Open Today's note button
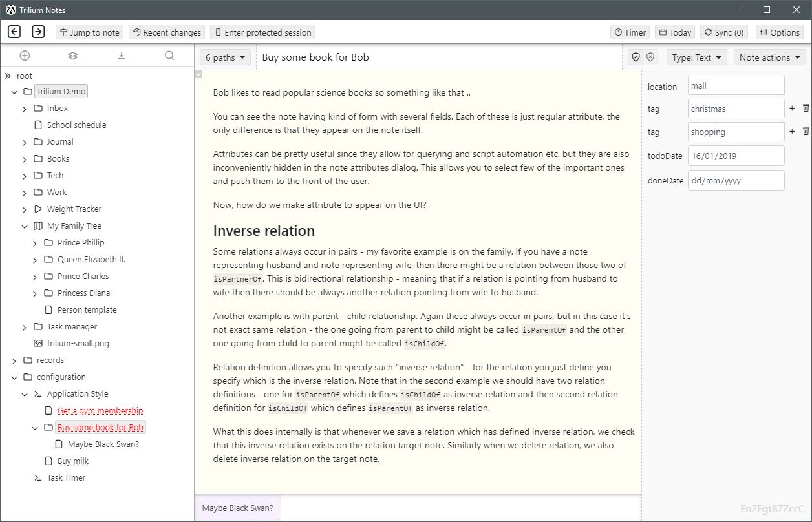Image resolution: width=812 pixels, height=522 pixels. click(x=675, y=32)
